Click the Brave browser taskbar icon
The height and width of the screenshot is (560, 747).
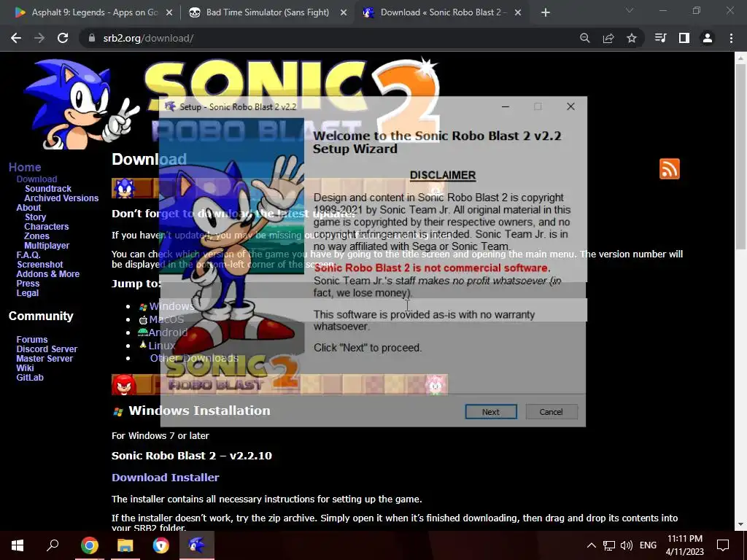[x=161, y=545]
